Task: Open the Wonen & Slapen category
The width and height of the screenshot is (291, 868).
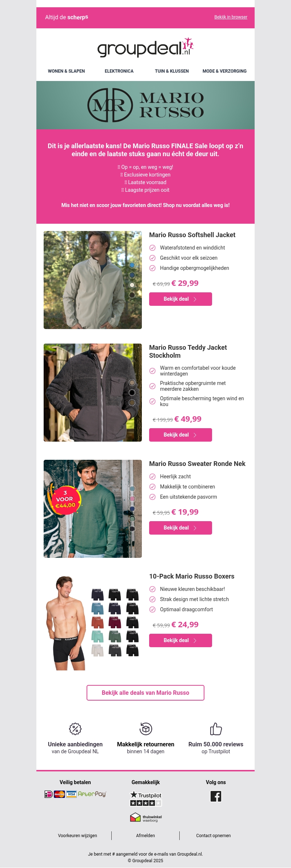Action: (x=66, y=71)
